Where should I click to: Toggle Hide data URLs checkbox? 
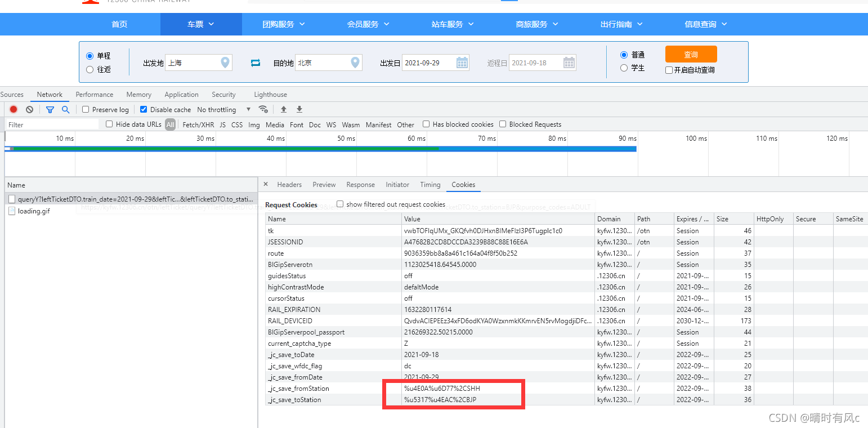coord(109,124)
